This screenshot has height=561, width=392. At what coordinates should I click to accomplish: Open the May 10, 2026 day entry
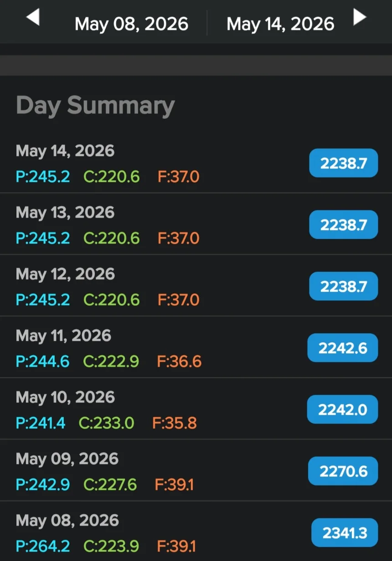pyautogui.click(x=196, y=408)
